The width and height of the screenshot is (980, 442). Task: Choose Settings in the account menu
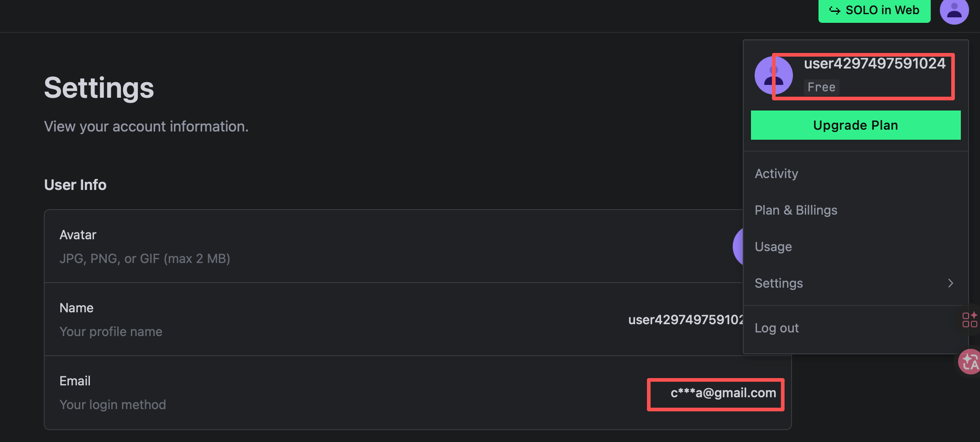pos(779,283)
